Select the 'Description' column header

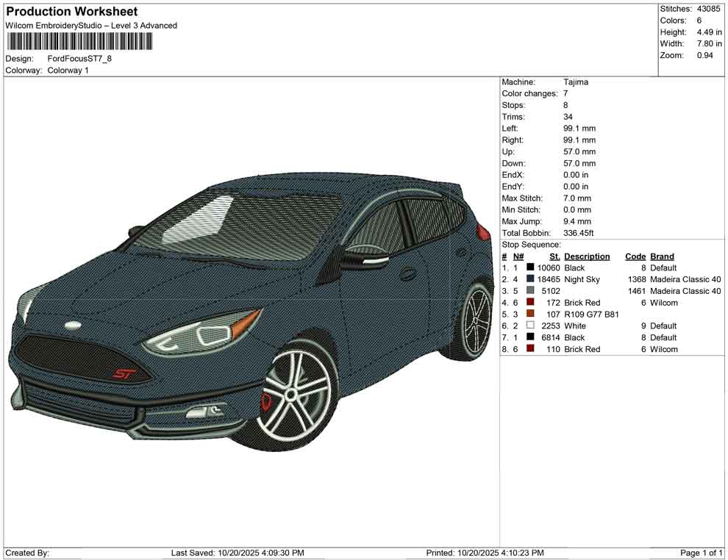pos(587,256)
